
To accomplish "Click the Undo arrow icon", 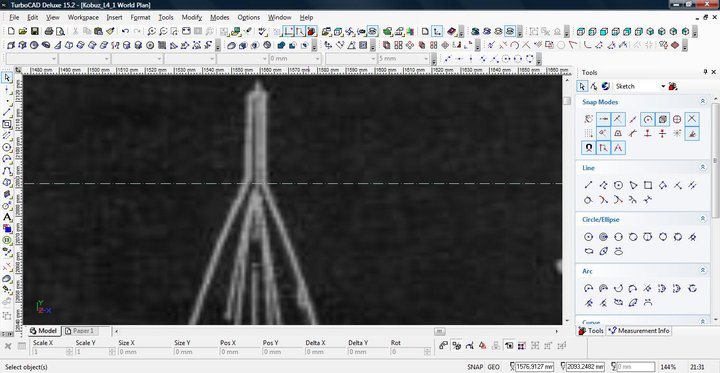I will (x=125, y=32).
